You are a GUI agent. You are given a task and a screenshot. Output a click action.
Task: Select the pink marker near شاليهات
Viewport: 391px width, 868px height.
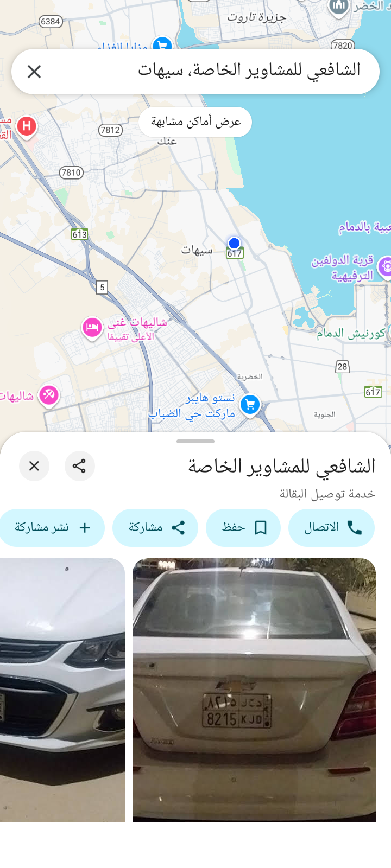pos(49,395)
